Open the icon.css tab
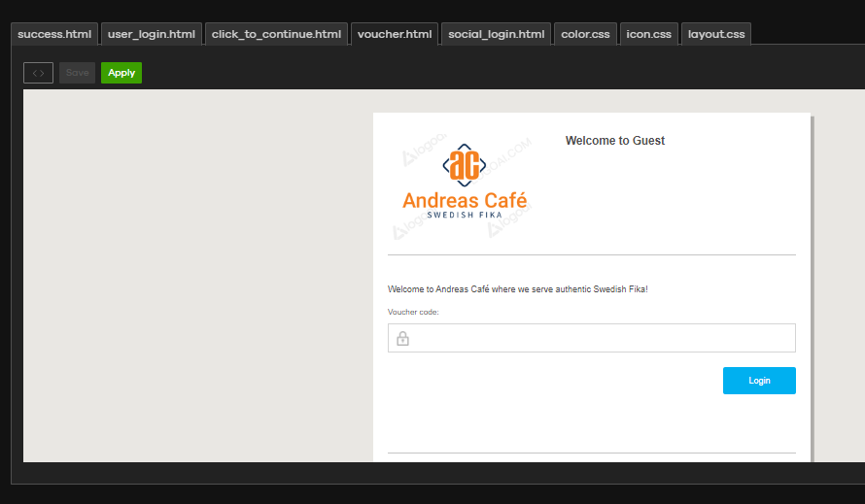 pyautogui.click(x=648, y=34)
